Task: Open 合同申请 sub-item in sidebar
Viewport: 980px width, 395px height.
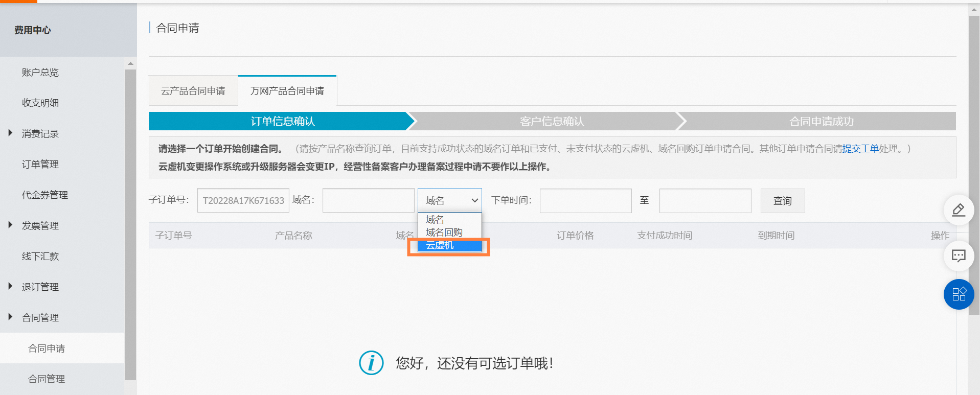Action: click(x=62, y=348)
